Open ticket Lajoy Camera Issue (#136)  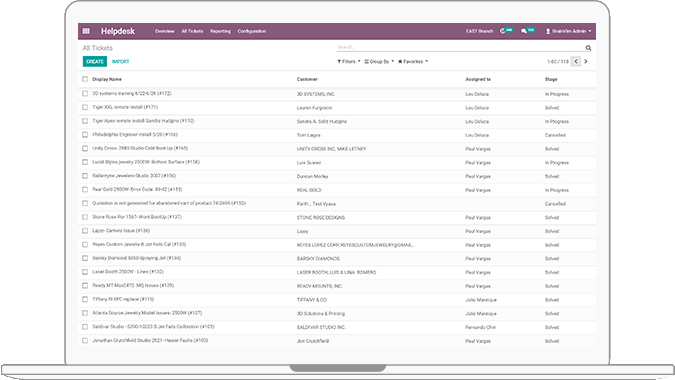coord(121,231)
